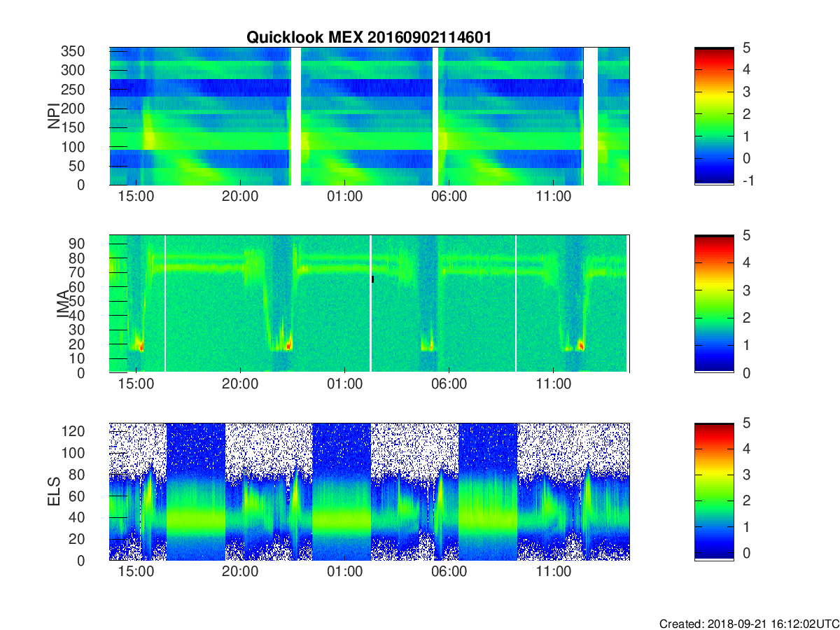Click the 15:00 label under ELS panel
Screen dimensions: 840x630
click(136, 573)
